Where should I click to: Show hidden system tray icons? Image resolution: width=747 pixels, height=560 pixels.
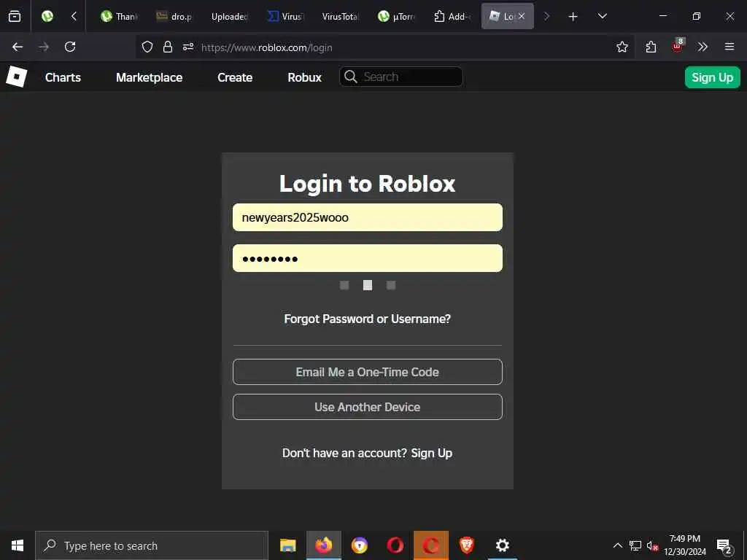click(x=617, y=545)
